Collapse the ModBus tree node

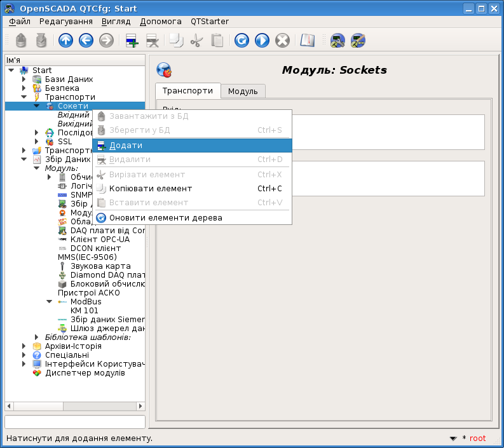(x=50, y=302)
